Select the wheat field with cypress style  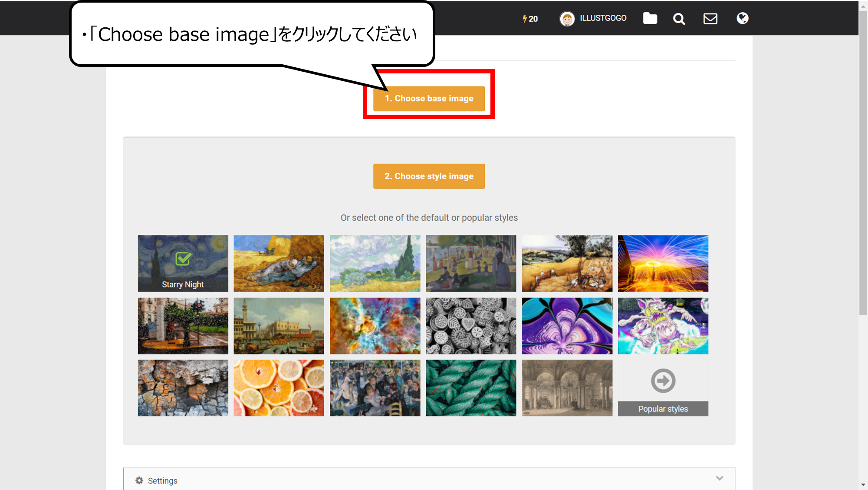(375, 264)
